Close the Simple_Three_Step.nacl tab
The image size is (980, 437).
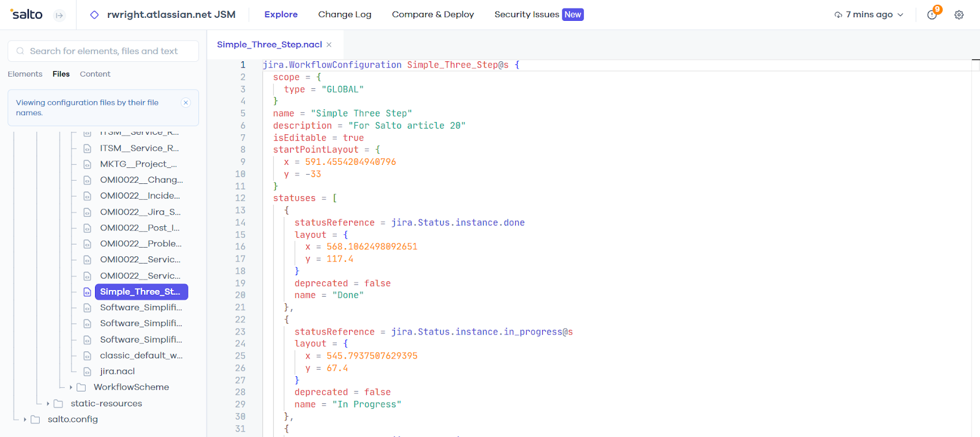(329, 45)
